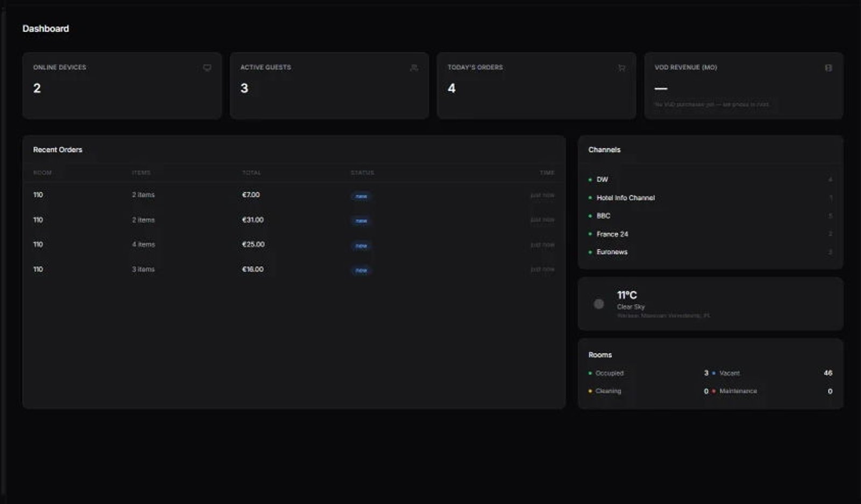Click the STATUS column header

click(362, 173)
